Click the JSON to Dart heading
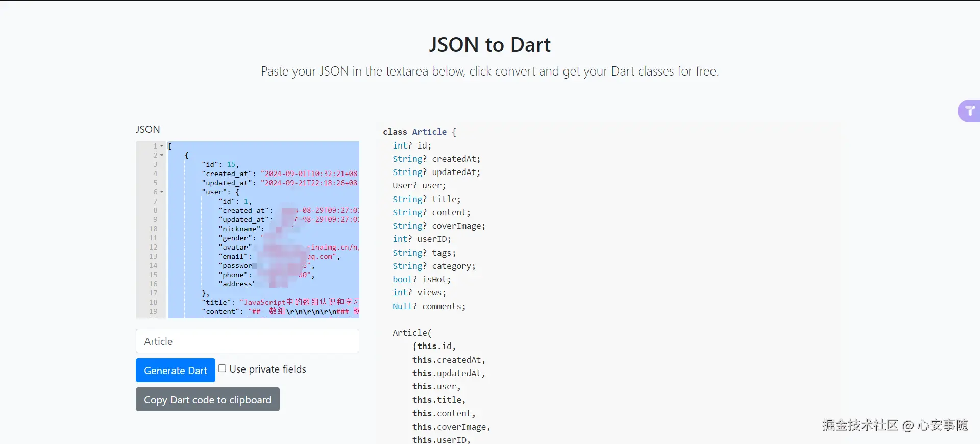The width and height of the screenshot is (980, 444). point(490,45)
